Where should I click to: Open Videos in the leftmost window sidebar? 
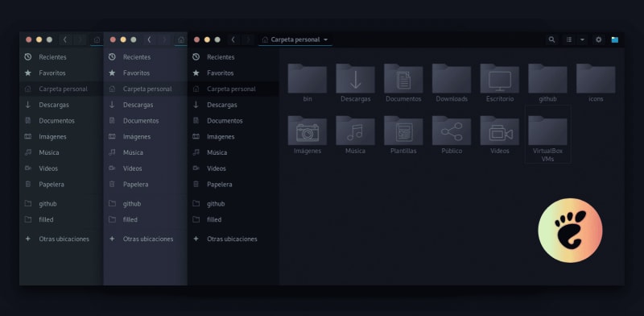coord(61,168)
